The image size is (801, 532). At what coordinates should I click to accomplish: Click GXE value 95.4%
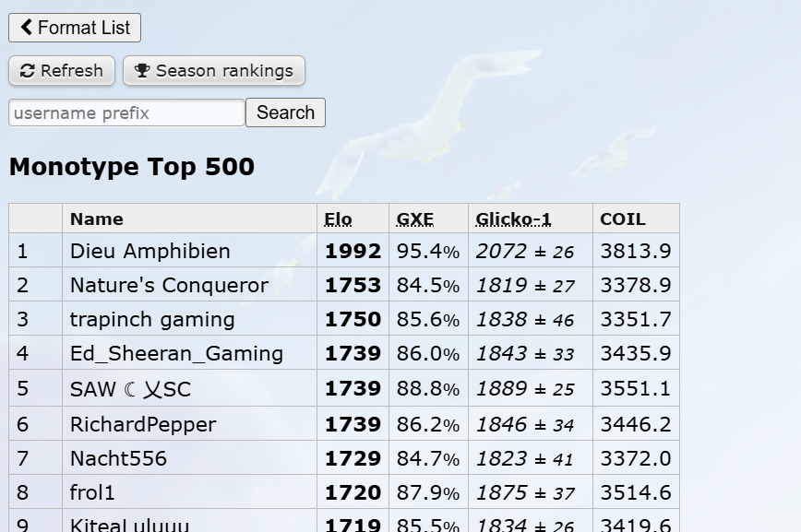tap(428, 251)
